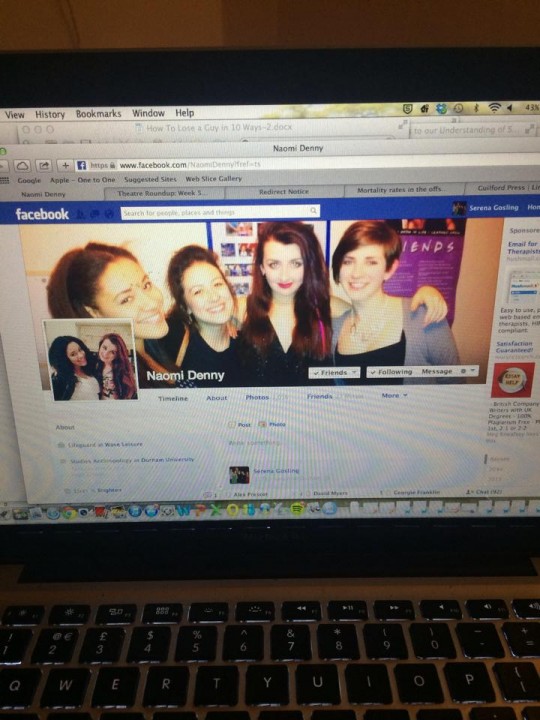Screen dimensions: 540x720
Task: Open the Bookmarks menu
Action: [98, 113]
